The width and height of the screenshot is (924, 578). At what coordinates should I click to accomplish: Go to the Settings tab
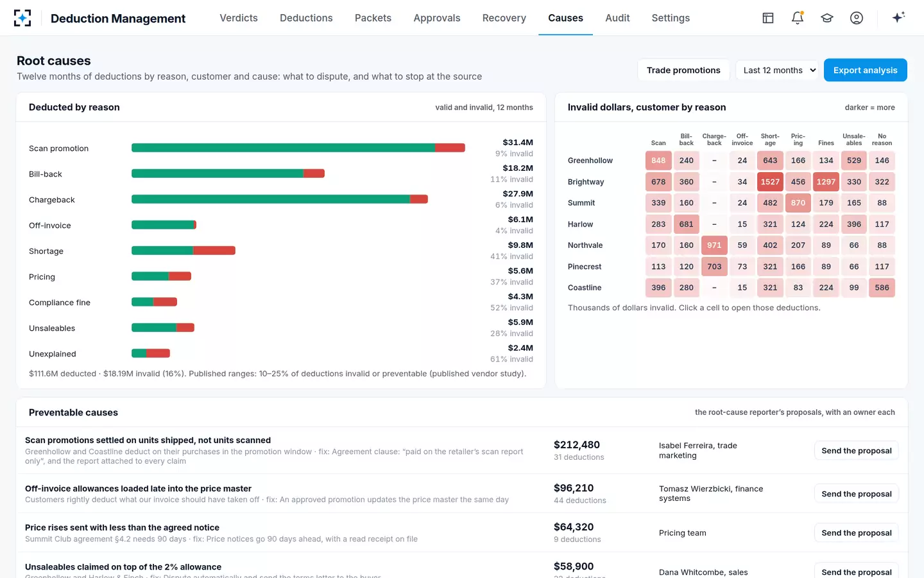671,18
